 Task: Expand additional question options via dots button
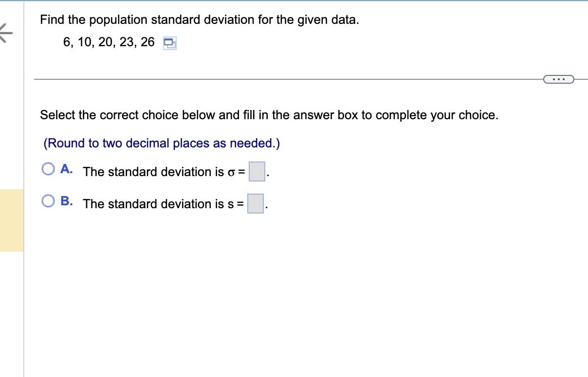click(558, 79)
